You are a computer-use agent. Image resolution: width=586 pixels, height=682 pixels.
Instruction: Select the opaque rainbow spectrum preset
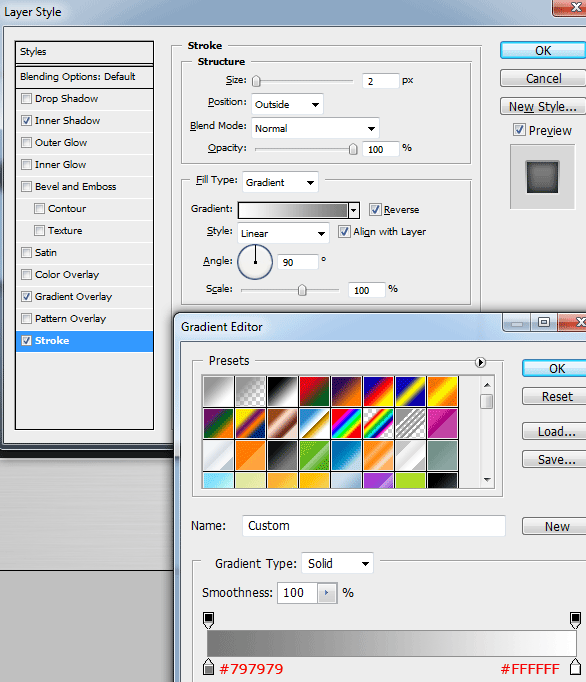pyautogui.click(x=346, y=423)
